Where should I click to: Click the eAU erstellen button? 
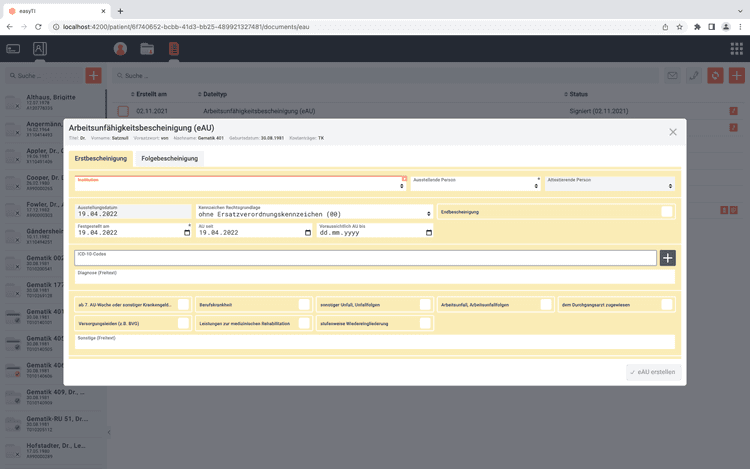point(652,372)
